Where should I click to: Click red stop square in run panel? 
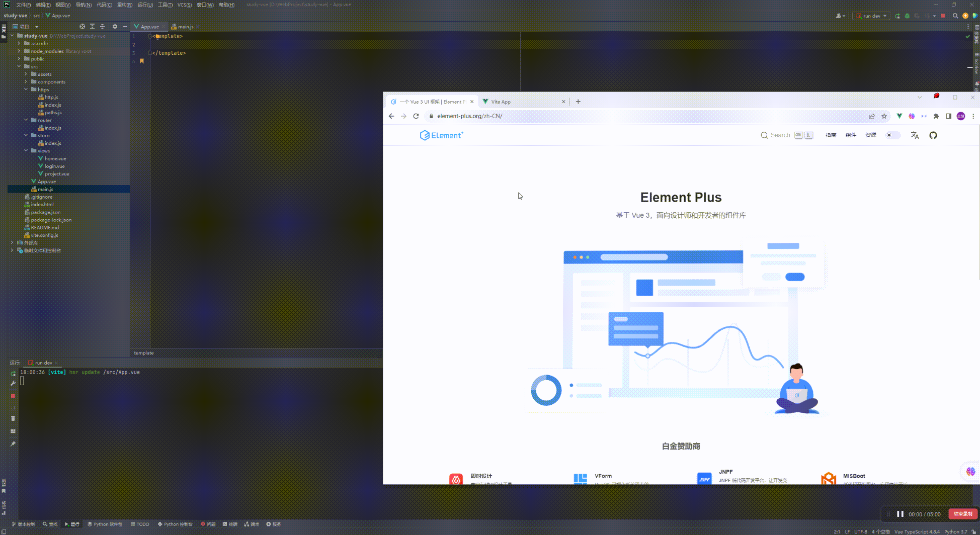(x=13, y=396)
